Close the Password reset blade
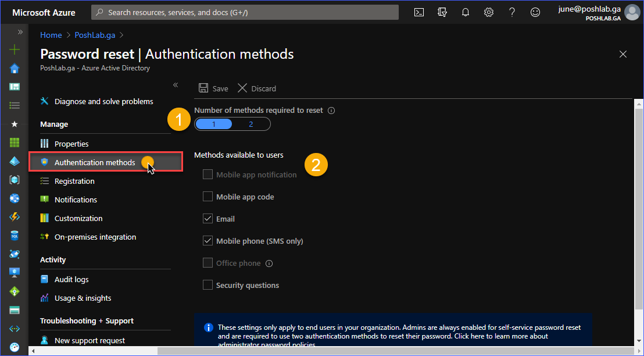Viewport: 644px width, 356px height. pos(623,54)
